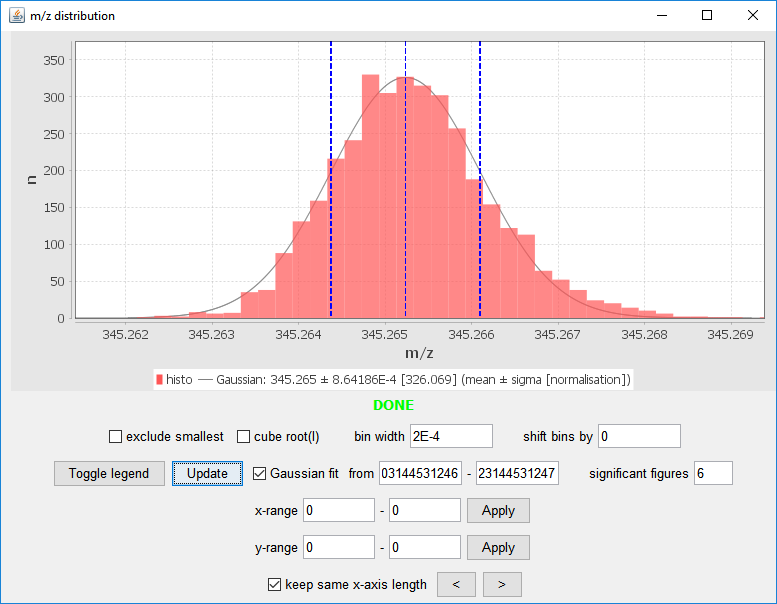Focus the shift bins by field

639,436
